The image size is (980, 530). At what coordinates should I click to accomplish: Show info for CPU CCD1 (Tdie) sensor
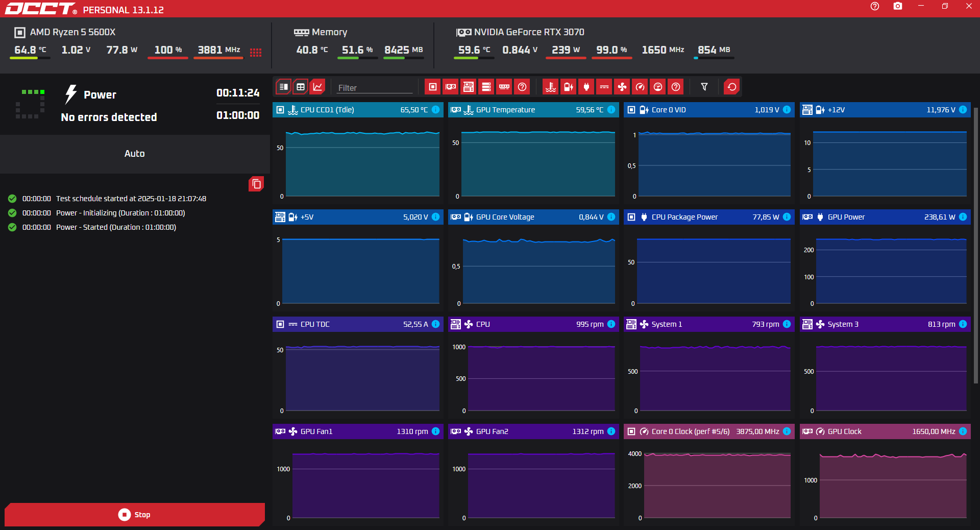click(436, 110)
